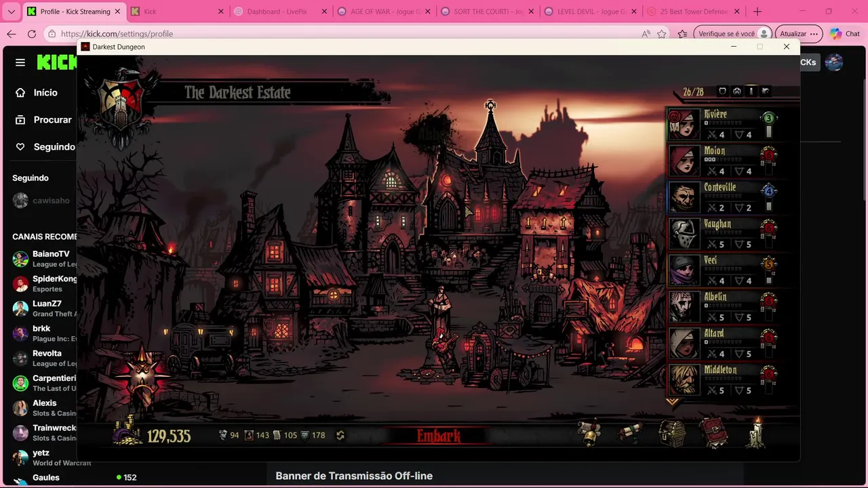Select Rivière's hero portrait
The height and width of the screenshot is (488, 868).
click(x=684, y=124)
